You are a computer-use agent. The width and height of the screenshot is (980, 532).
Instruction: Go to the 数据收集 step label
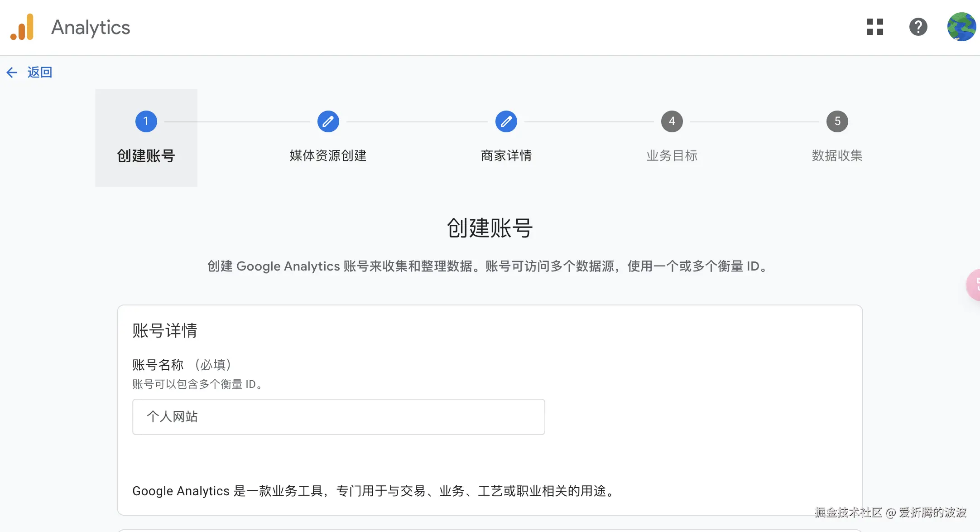click(837, 156)
